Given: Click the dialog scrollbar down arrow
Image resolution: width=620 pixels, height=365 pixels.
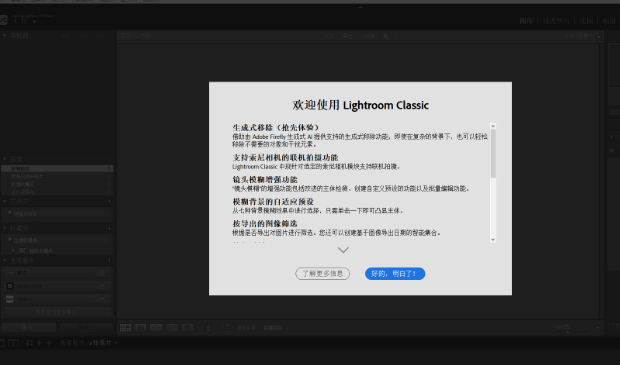Looking at the screenshot, I should (x=493, y=239).
